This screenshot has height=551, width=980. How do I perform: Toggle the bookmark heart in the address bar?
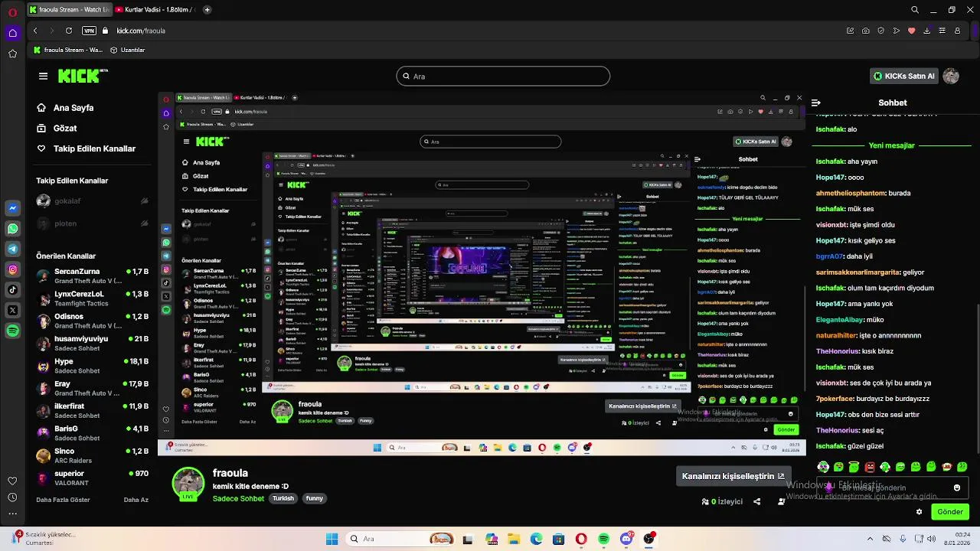tap(911, 31)
